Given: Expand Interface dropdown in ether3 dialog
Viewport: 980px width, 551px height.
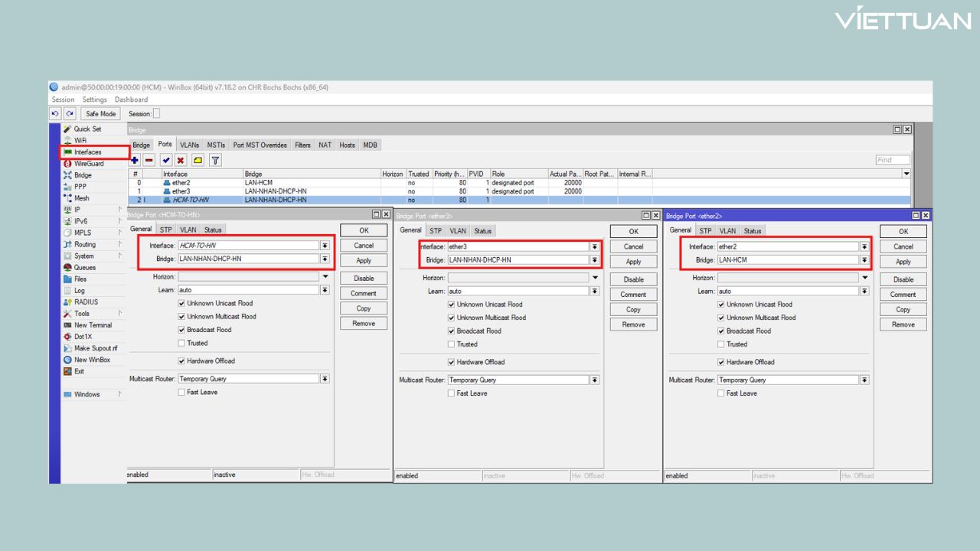Looking at the screenshot, I should point(594,247).
